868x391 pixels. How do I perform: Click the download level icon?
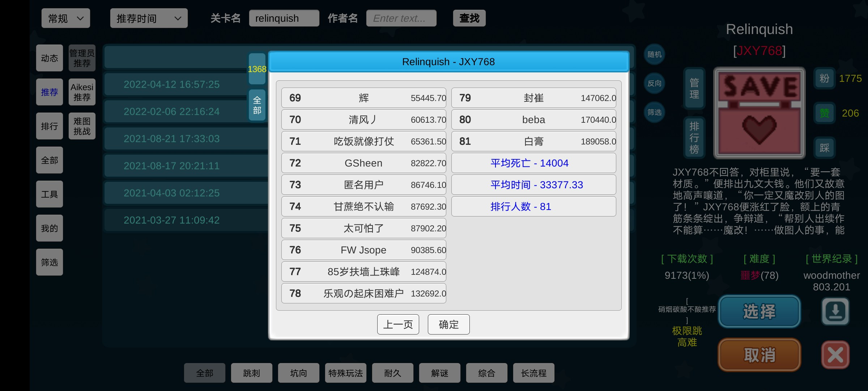[x=835, y=311]
